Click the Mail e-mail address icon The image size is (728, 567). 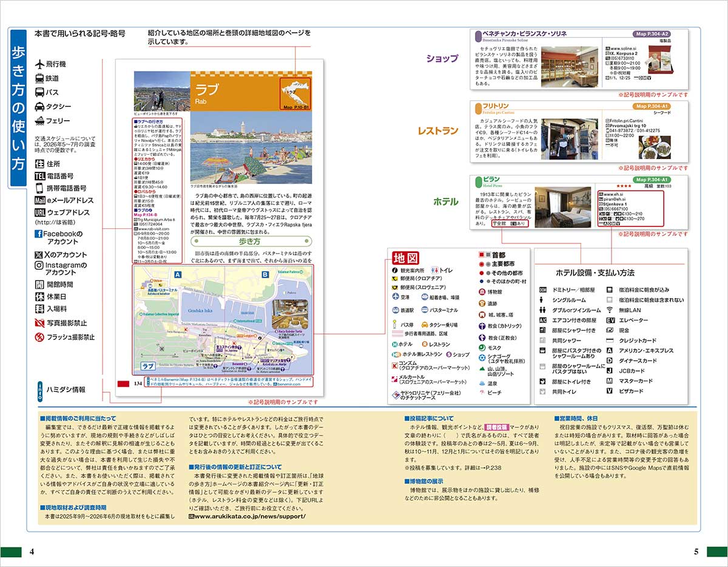tap(40, 200)
